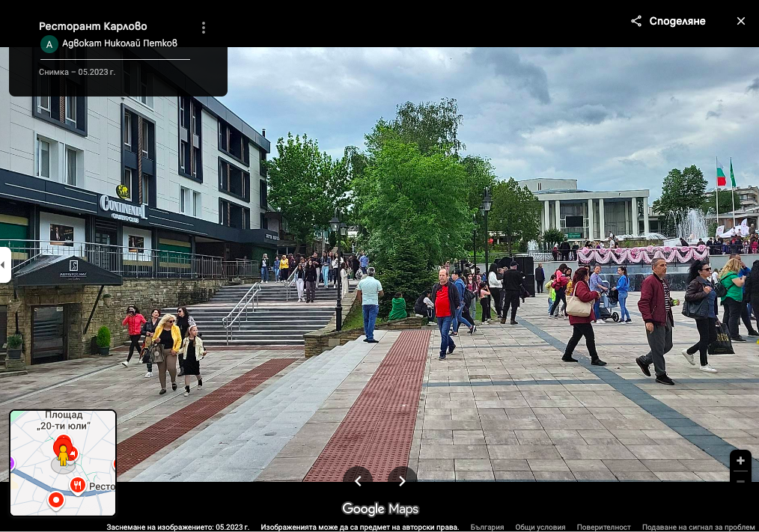759x532 pixels.
Task: Zoom out with the minus button
Action: point(740,480)
